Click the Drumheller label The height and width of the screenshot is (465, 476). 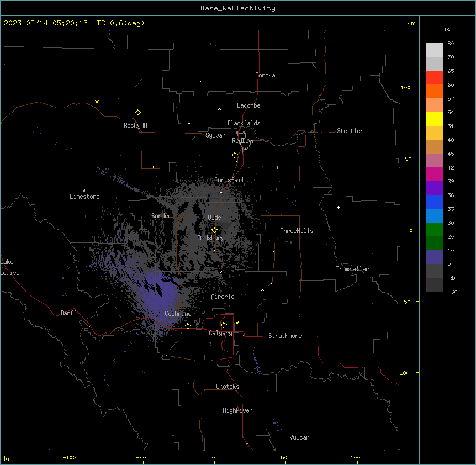click(352, 269)
